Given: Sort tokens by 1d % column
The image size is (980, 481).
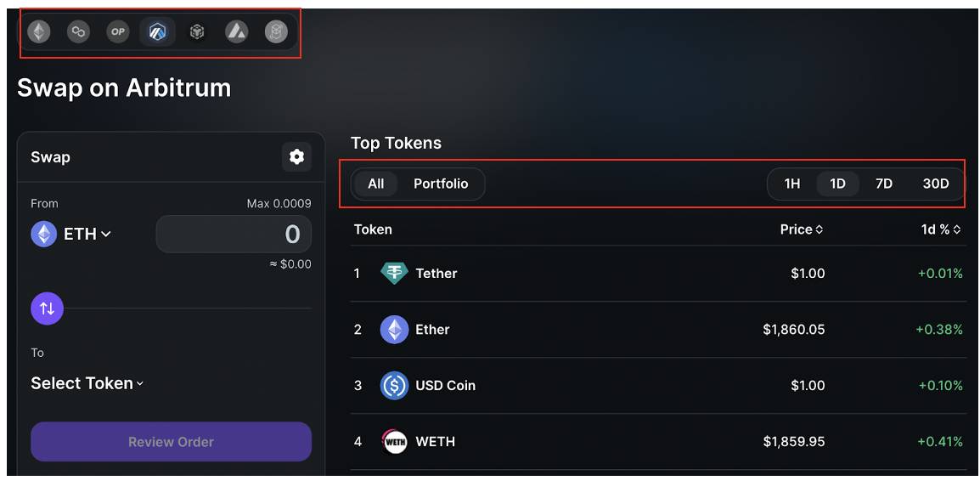Looking at the screenshot, I should [941, 229].
